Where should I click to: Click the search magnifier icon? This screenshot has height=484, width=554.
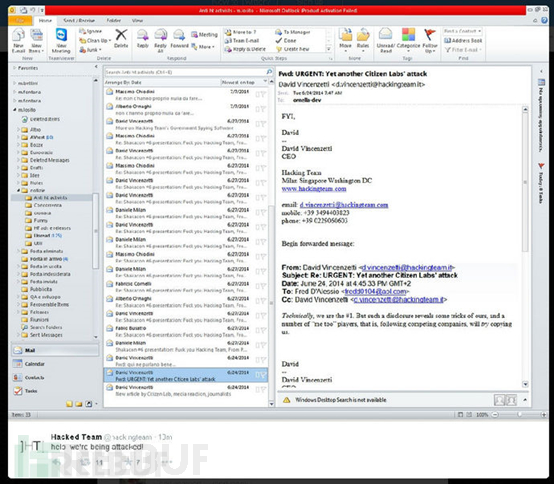[x=269, y=72]
